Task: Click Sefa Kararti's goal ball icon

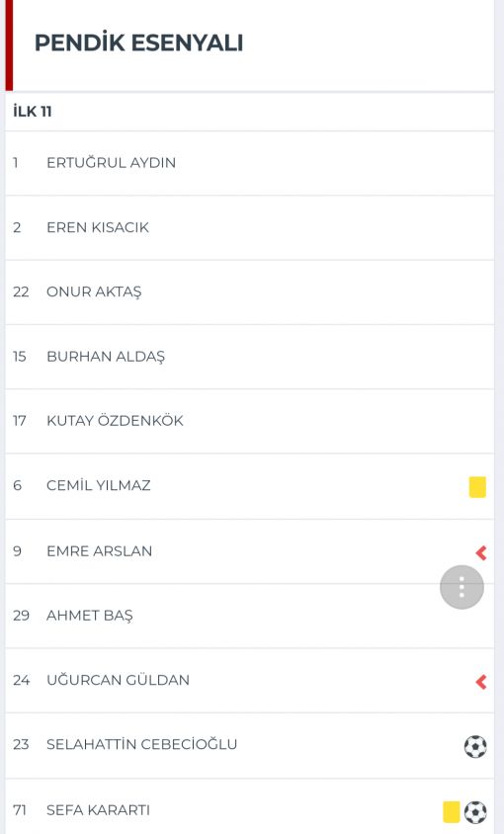Action: (475, 812)
